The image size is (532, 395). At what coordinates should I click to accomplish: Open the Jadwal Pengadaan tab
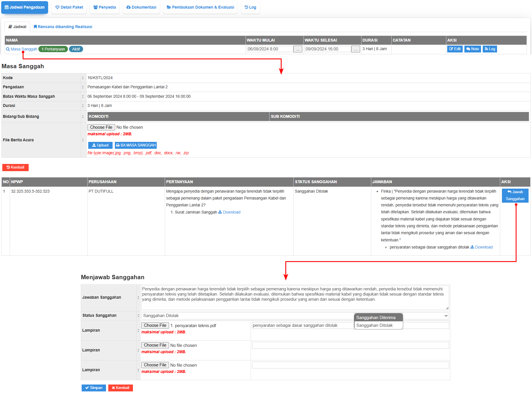click(x=25, y=7)
